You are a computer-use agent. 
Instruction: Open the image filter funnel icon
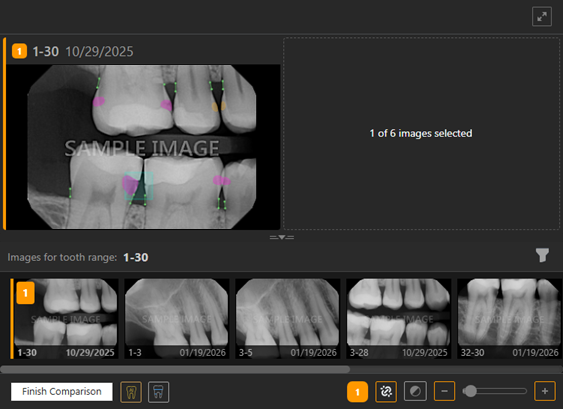(x=542, y=255)
